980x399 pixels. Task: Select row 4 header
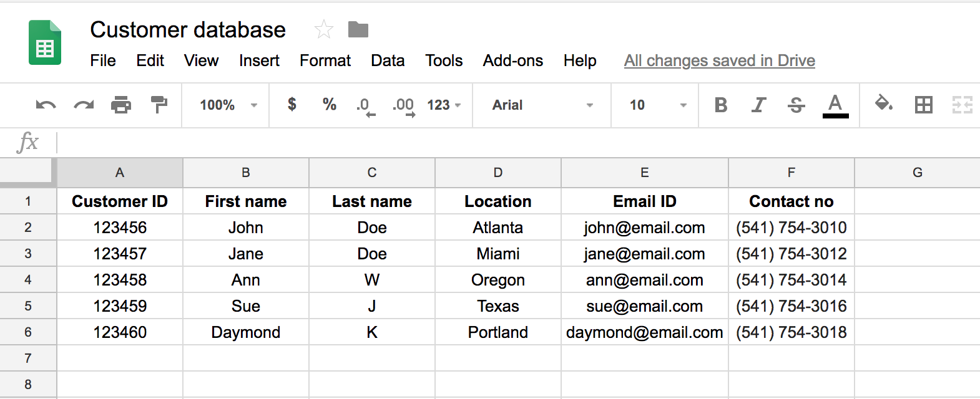pos(28,280)
